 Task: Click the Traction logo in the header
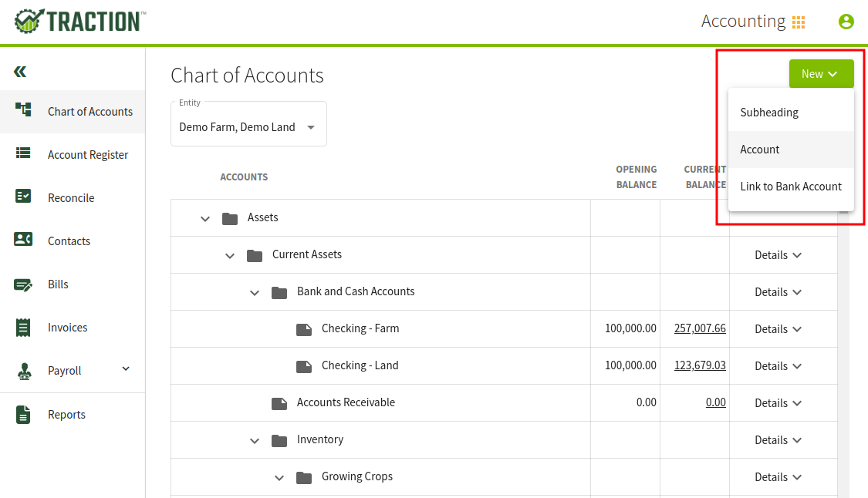pos(79,21)
